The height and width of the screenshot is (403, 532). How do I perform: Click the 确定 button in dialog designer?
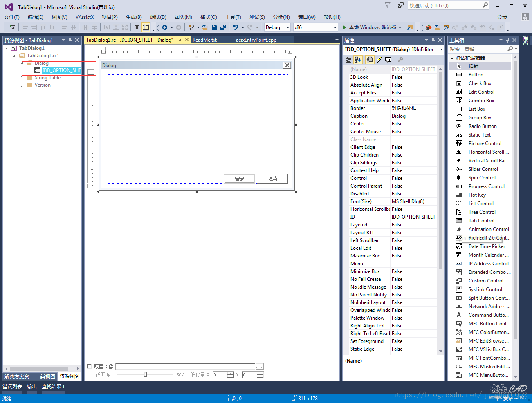[239, 179]
